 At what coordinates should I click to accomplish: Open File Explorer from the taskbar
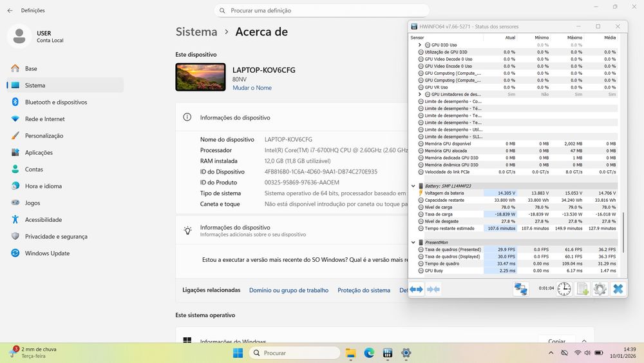pos(350,353)
